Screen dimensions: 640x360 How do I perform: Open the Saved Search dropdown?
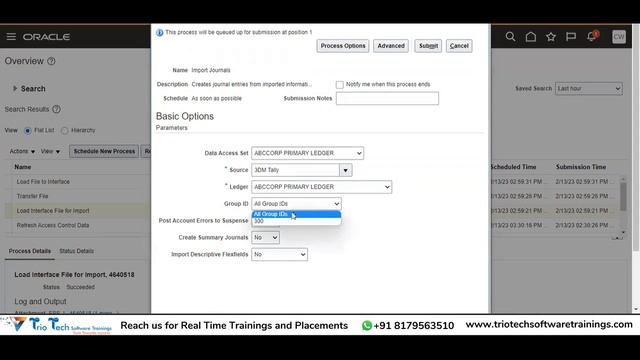589,89
